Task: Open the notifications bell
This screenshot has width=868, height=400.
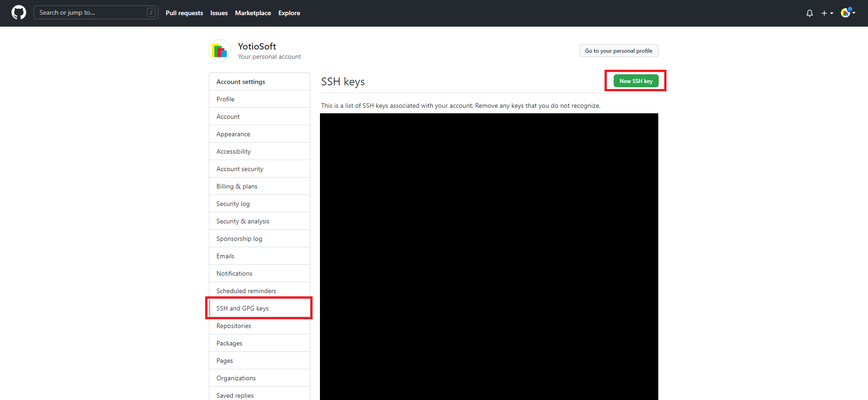Action: 810,13
